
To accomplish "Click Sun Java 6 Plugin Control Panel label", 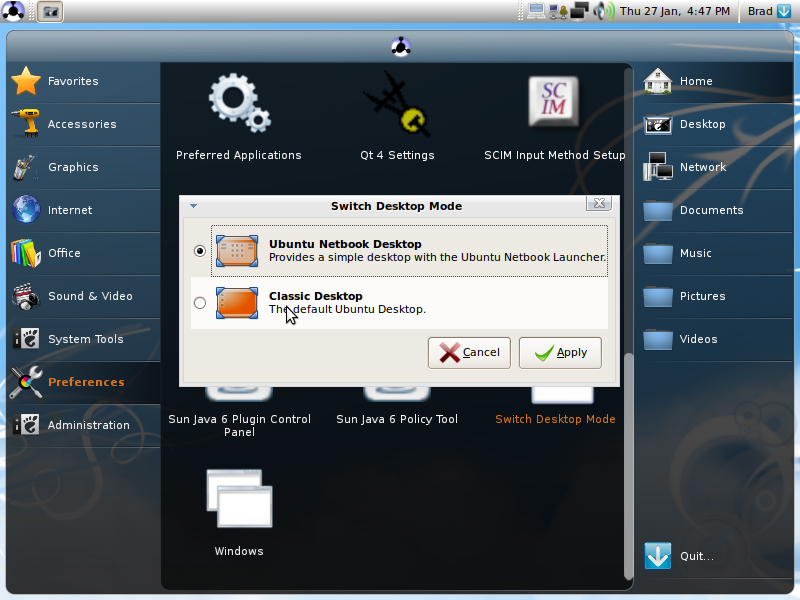I will click(x=239, y=425).
